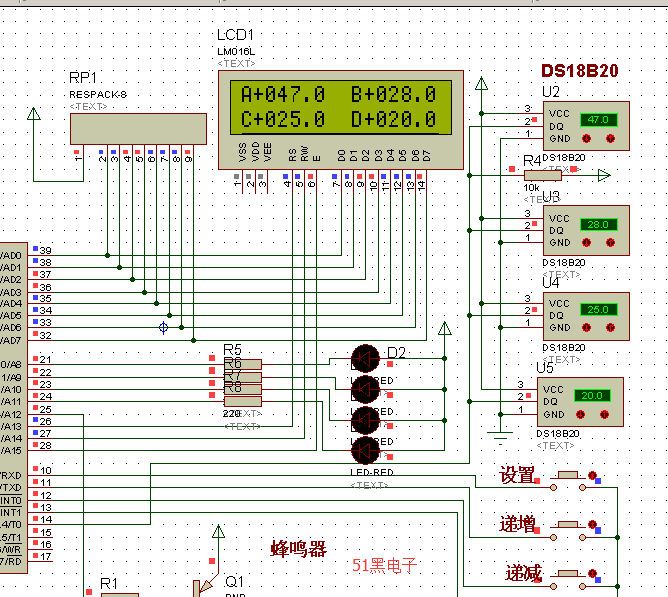
Task: Click the LCD reading C+025.0
Action: (283, 119)
